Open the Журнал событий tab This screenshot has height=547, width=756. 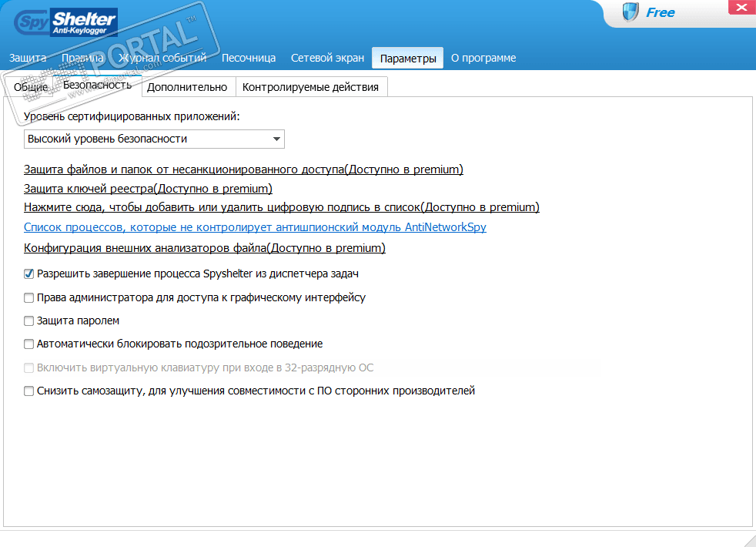point(162,58)
